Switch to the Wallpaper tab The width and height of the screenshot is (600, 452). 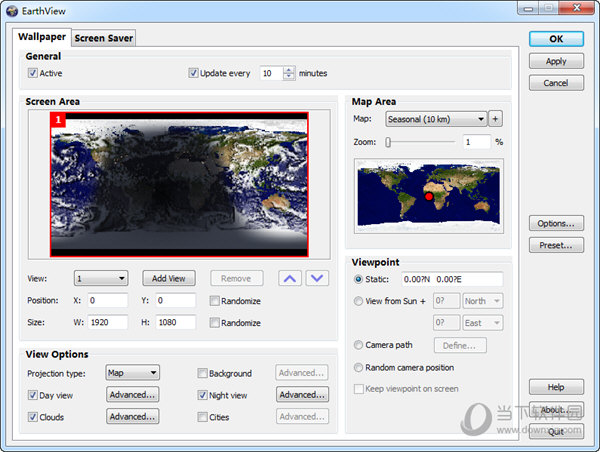[42, 37]
